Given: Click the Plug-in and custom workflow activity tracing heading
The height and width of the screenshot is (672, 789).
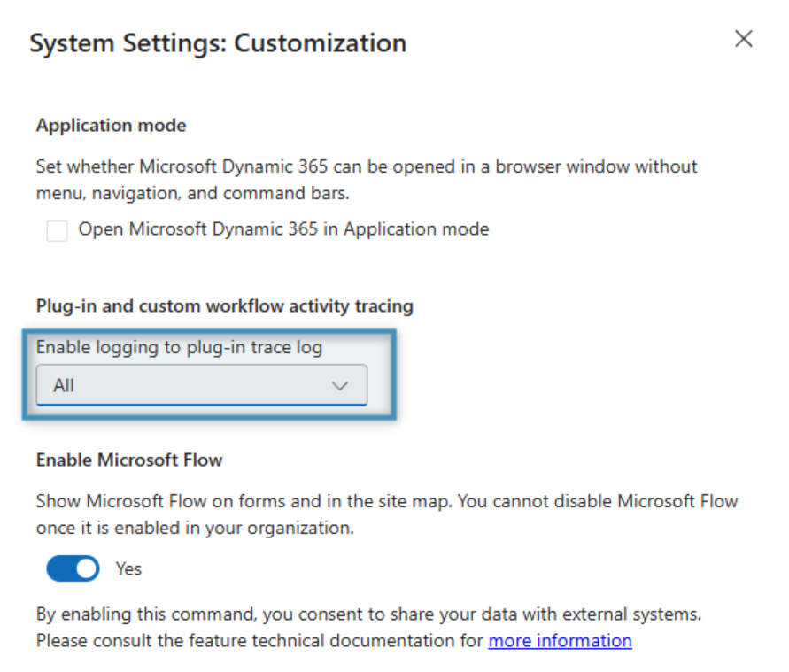Looking at the screenshot, I should coord(225,305).
